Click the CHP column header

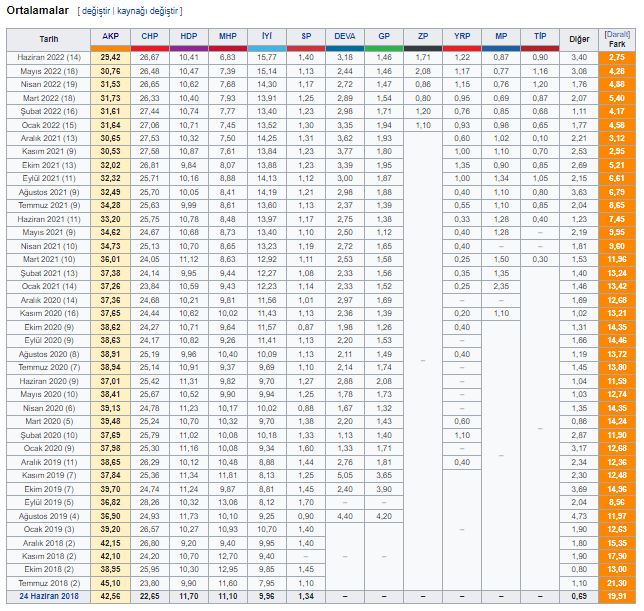pyautogui.click(x=149, y=35)
